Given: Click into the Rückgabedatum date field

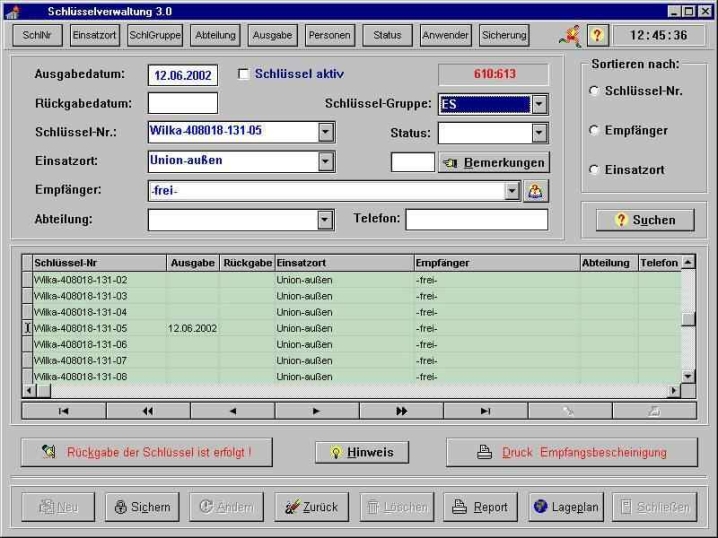Looking at the screenshot, I should 183,103.
